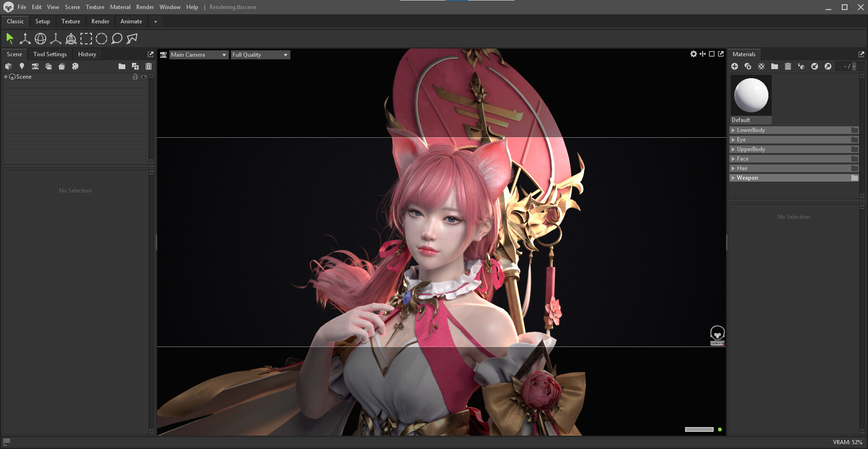Viewport: 868px width, 449px height.
Task: Add a new light to scene
Action: pyautogui.click(x=22, y=66)
